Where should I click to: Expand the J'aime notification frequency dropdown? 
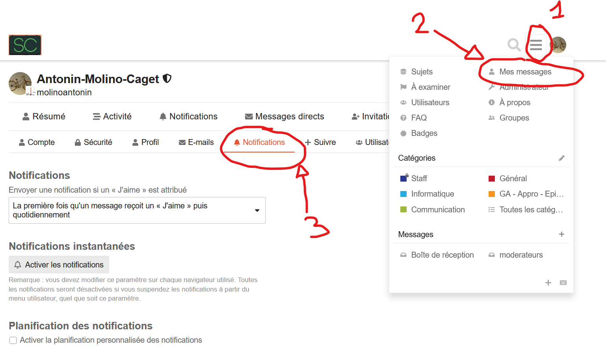pyautogui.click(x=137, y=210)
